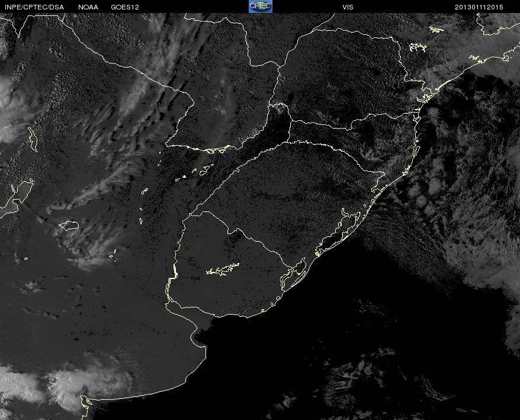
Task: Click the NOAA text in the header
Action: tap(88, 7)
